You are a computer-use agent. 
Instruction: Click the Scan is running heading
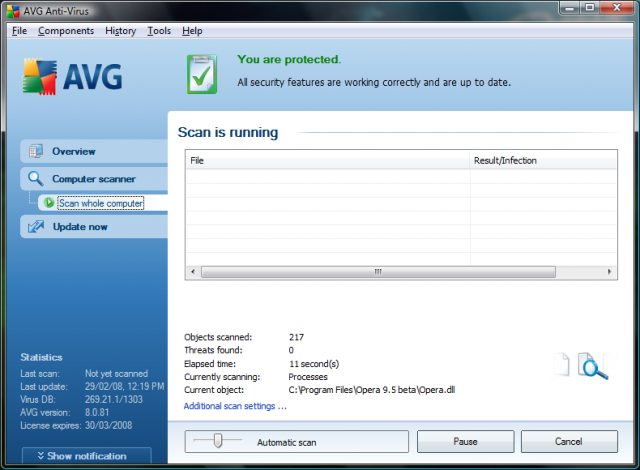tap(228, 132)
